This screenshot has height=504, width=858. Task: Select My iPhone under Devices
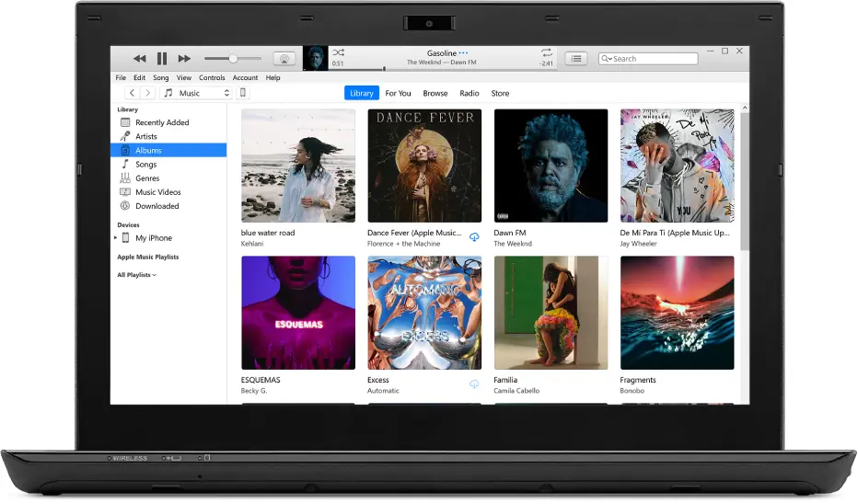(x=154, y=238)
